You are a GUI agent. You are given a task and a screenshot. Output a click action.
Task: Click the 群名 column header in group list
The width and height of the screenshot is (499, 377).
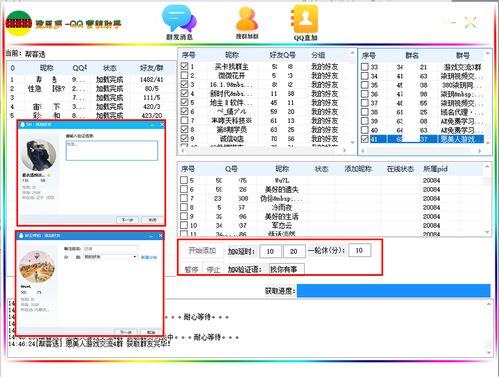coord(412,55)
